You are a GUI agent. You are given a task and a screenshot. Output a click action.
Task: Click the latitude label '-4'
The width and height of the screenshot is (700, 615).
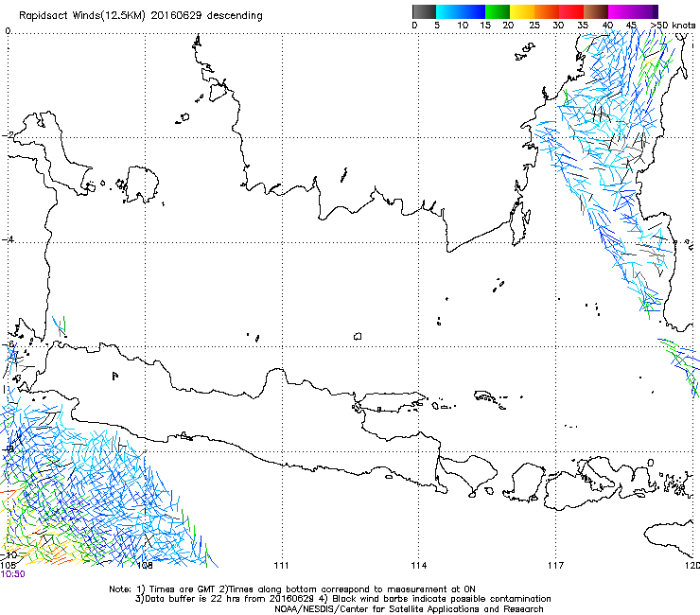coord(8,239)
